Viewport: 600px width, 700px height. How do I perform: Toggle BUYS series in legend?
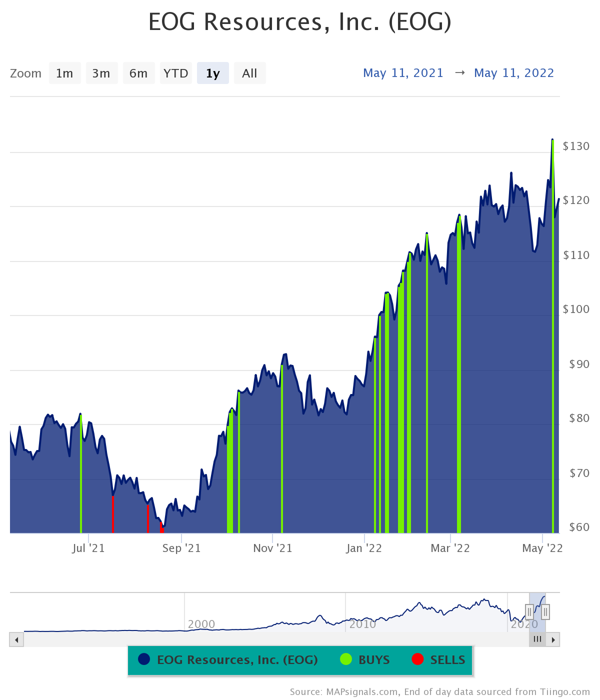tap(364, 659)
